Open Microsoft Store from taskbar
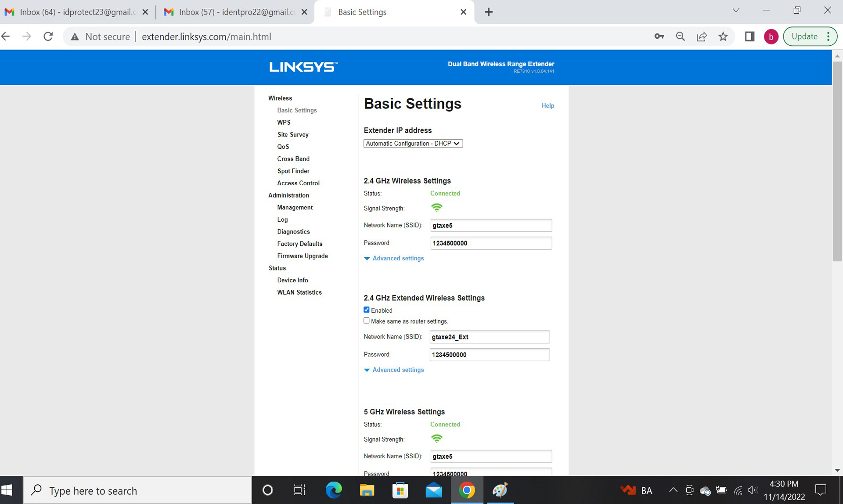Screen dimensions: 843x504 (400, 490)
